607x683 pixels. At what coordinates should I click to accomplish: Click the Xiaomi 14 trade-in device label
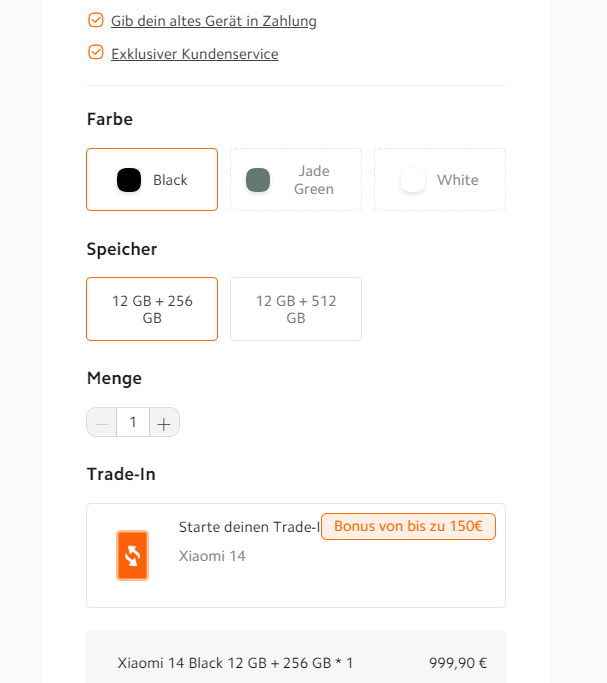coord(212,556)
